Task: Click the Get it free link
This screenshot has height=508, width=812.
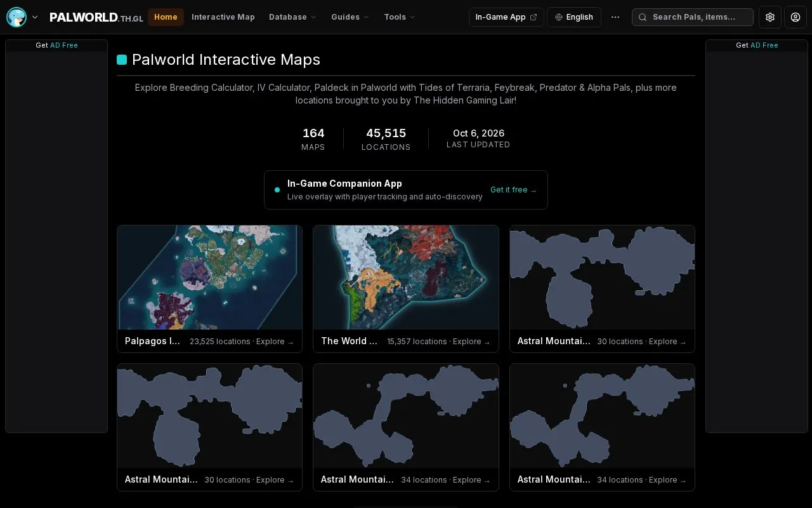Action: tap(513, 190)
